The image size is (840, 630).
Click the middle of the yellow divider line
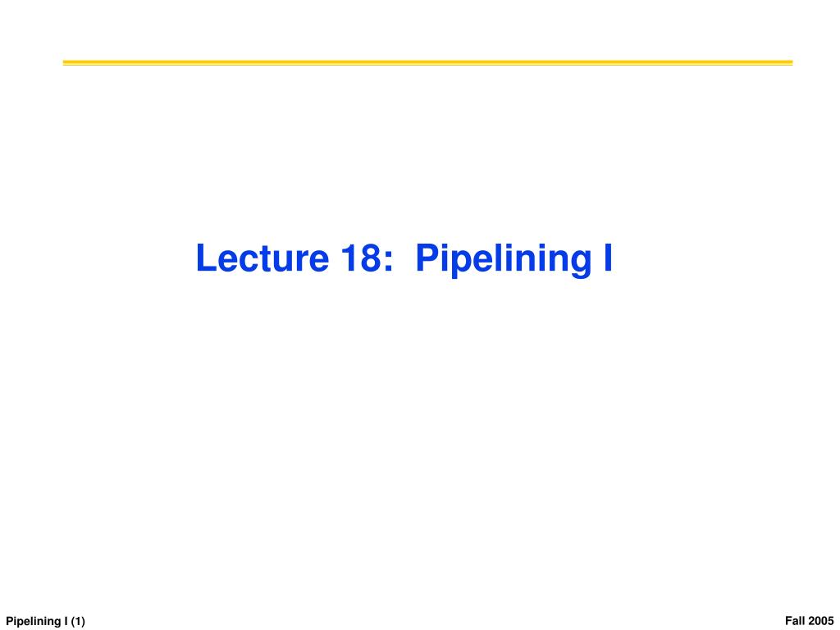[x=427, y=62]
